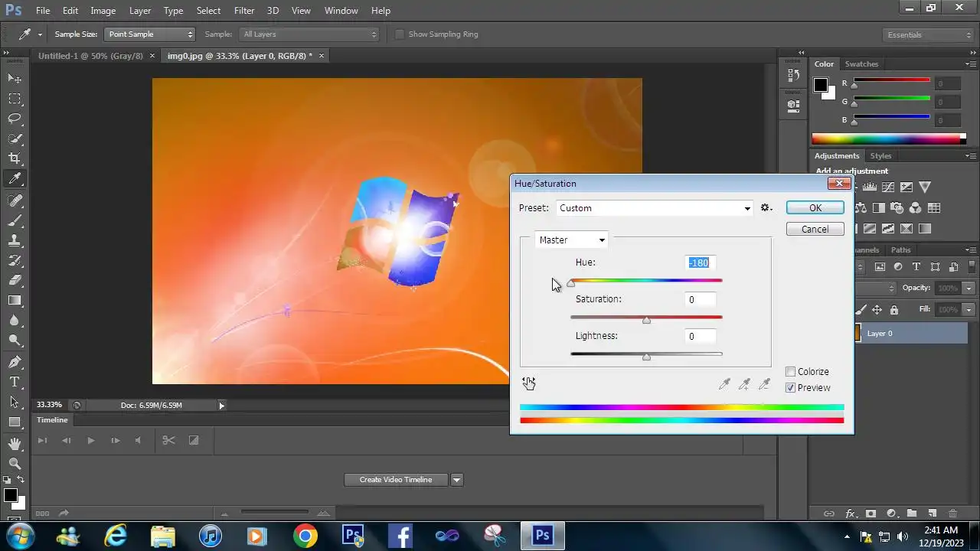Click the Hue/Saturation eyedropper tool
The image size is (980, 551).
(724, 384)
